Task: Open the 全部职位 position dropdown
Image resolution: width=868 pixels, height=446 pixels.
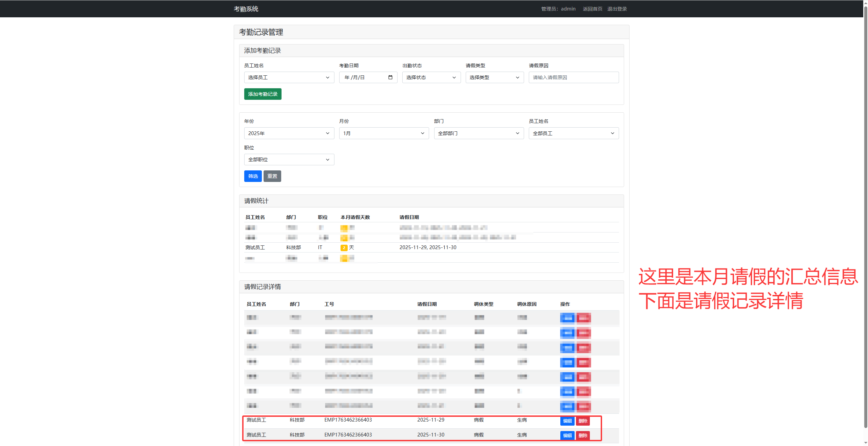Action: 289,160
